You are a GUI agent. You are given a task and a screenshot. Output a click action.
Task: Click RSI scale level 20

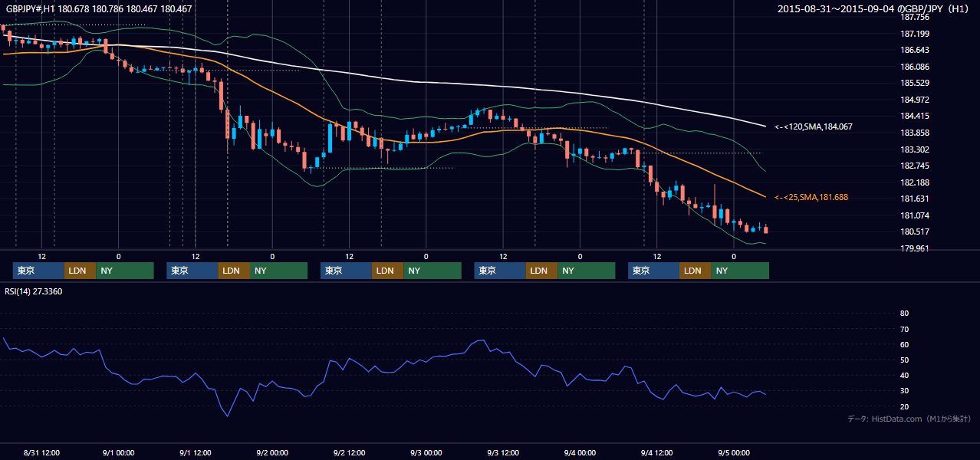904,407
